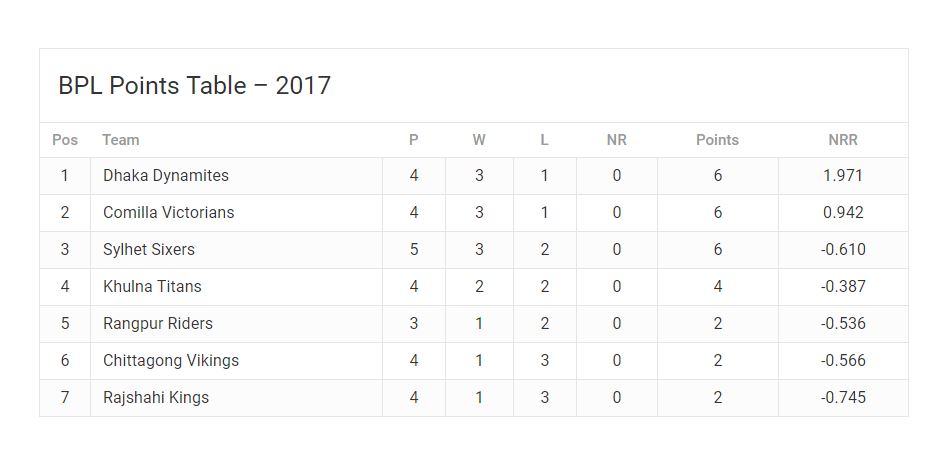This screenshot has height=453, width=941.
Task: Select the Pos column header
Action: click(x=65, y=140)
